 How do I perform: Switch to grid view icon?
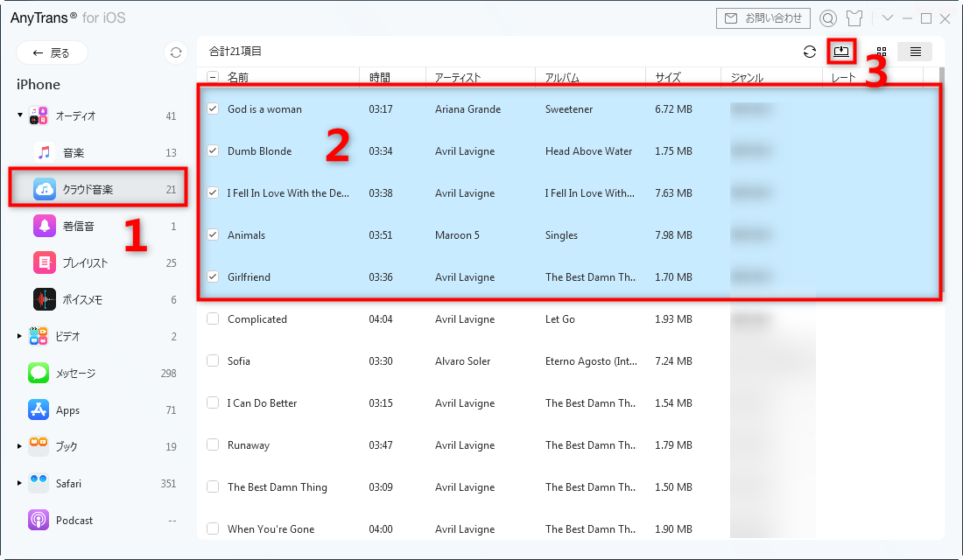point(882,52)
